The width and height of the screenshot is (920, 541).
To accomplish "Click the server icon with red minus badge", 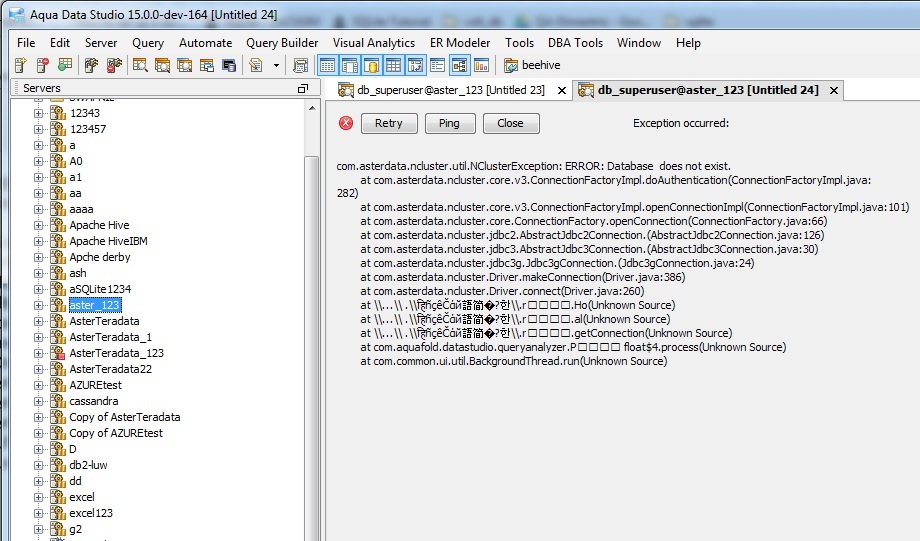I will [42, 65].
